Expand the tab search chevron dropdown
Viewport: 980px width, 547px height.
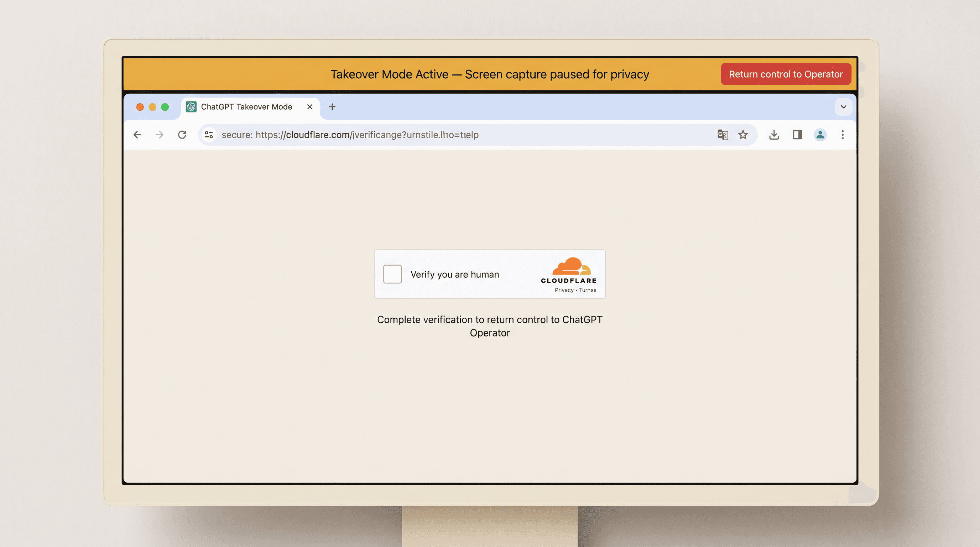pyautogui.click(x=843, y=107)
